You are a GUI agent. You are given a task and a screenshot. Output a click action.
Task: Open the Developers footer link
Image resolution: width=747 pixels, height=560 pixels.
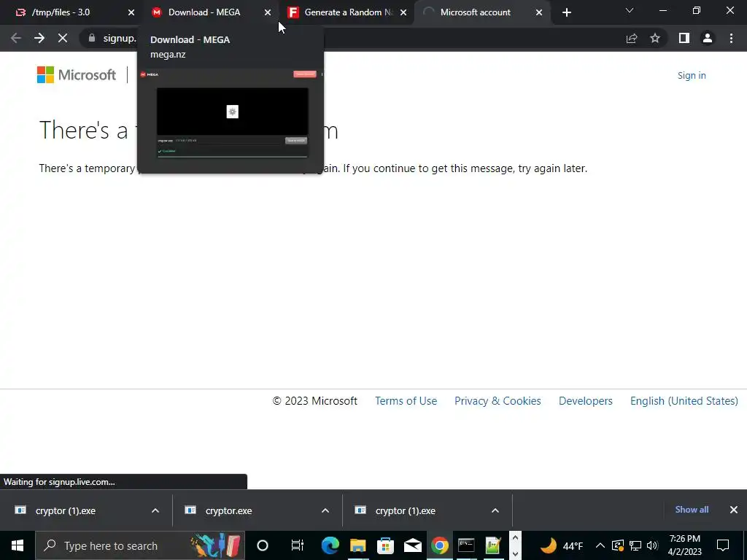coord(586,401)
